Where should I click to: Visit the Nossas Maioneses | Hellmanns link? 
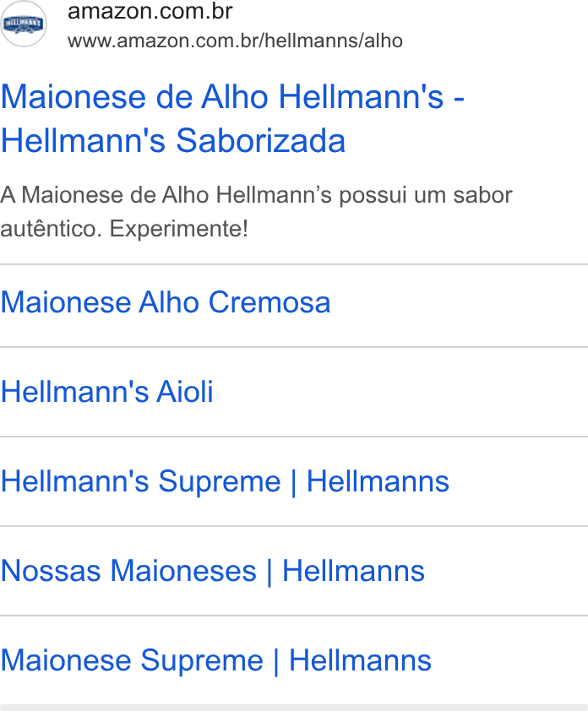212,571
